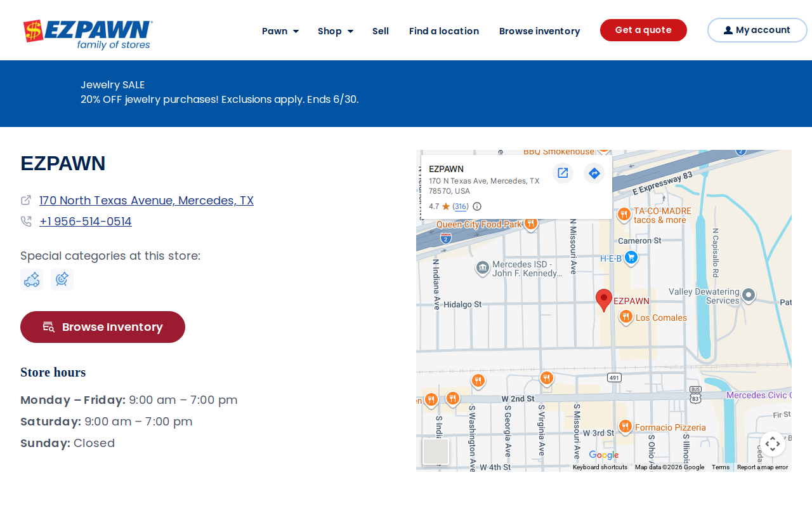Click the Browse Inventory red button

[x=103, y=327]
